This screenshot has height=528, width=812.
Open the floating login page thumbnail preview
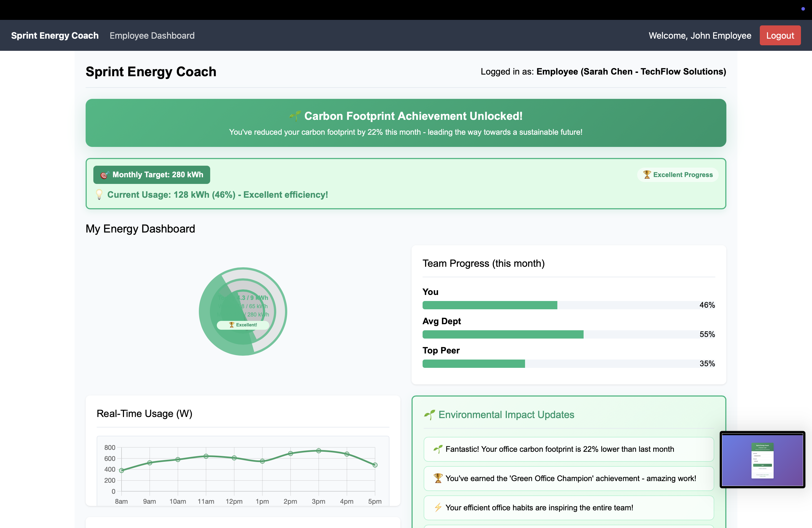click(762, 460)
